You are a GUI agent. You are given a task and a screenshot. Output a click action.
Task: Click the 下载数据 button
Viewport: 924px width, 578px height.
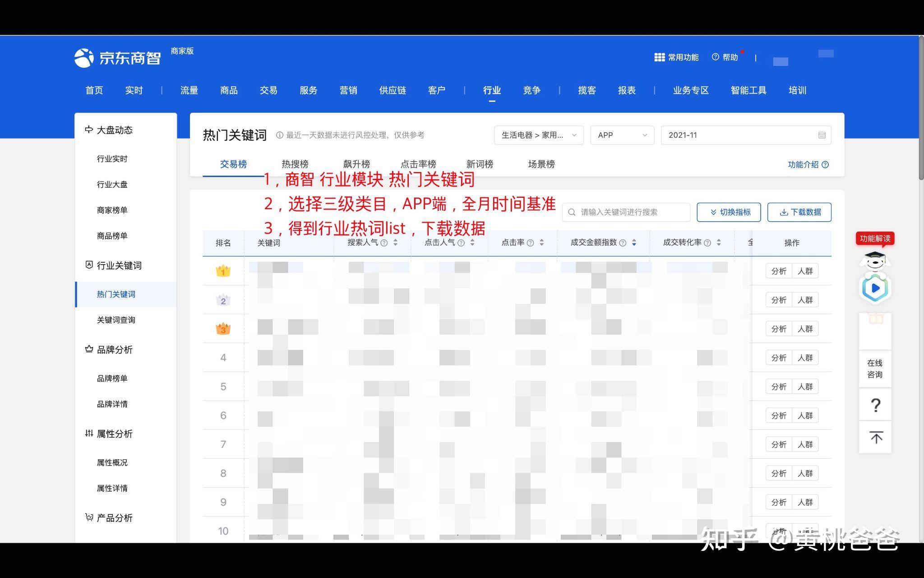tap(799, 212)
